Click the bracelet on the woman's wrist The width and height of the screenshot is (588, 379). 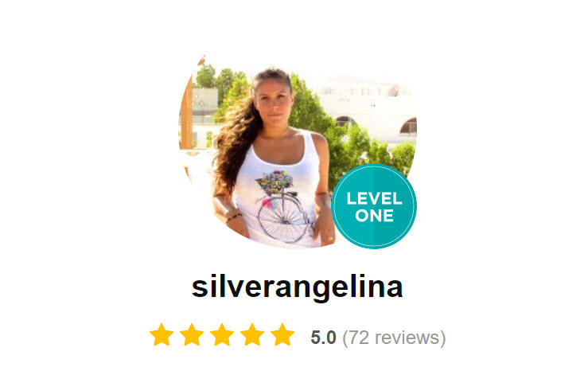point(234,216)
